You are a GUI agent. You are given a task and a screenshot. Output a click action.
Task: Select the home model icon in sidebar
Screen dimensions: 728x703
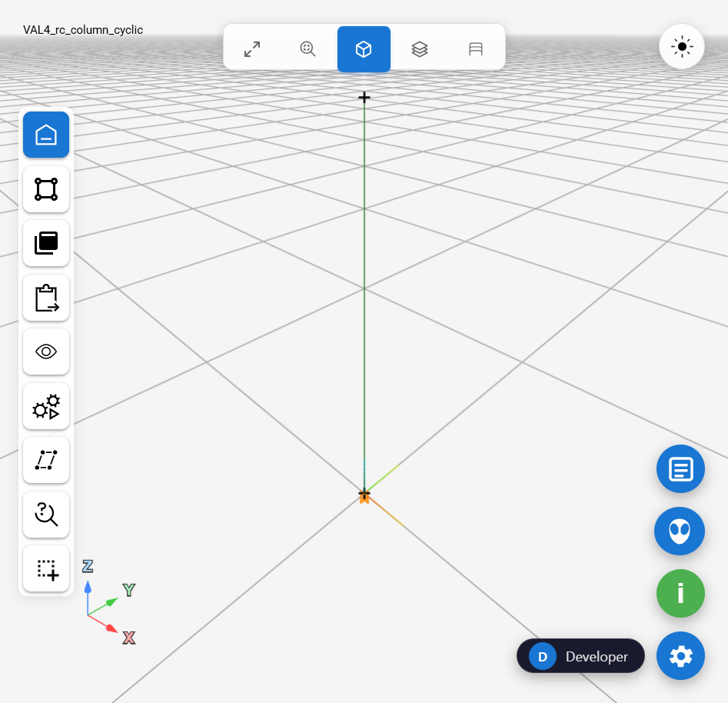(x=46, y=135)
